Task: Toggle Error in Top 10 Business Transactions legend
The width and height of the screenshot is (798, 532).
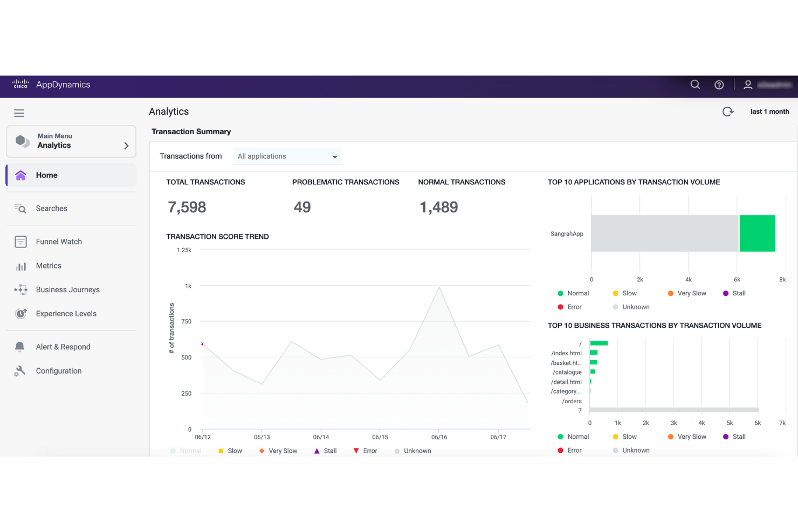Action: coord(569,451)
